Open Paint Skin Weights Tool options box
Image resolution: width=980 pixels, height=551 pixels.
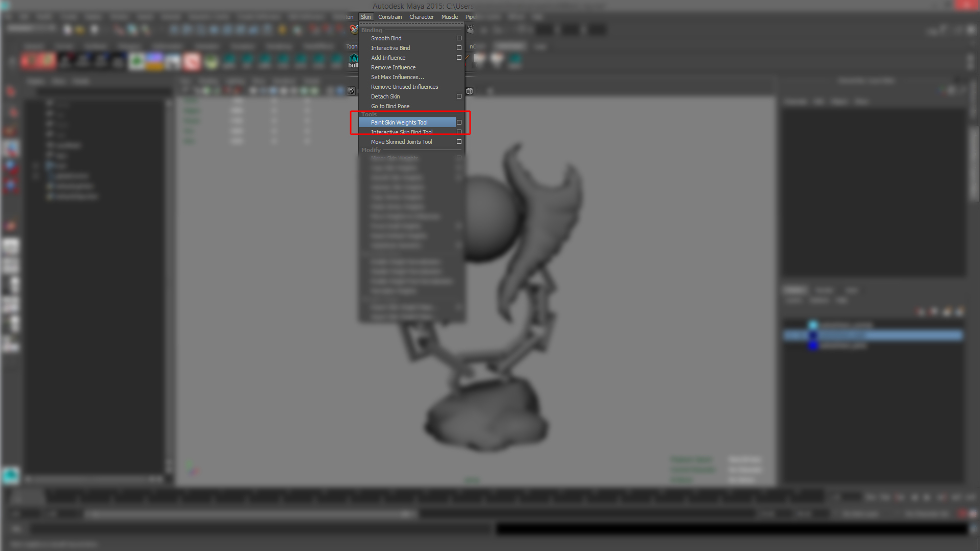459,122
